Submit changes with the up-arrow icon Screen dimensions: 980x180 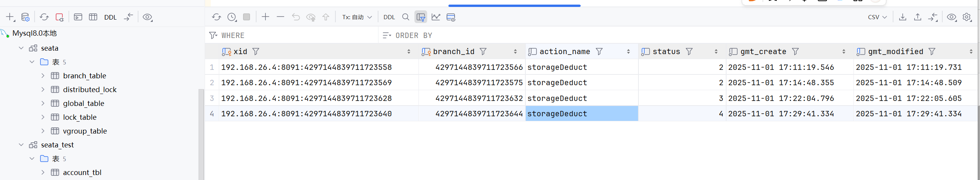tap(326, 17)
